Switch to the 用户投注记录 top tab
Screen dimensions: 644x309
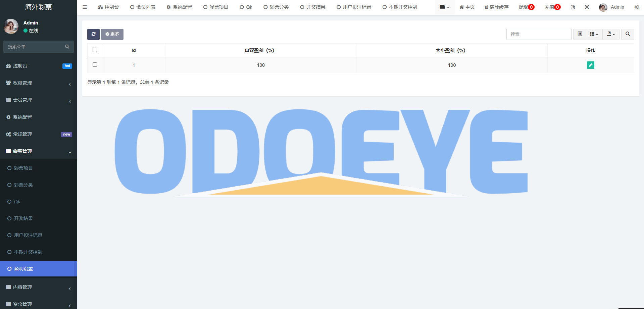(x=354, y=7)
